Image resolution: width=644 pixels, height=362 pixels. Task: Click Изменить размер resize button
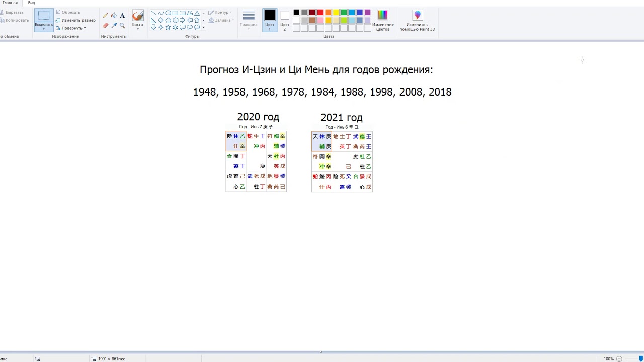click(x=75, y=20)
